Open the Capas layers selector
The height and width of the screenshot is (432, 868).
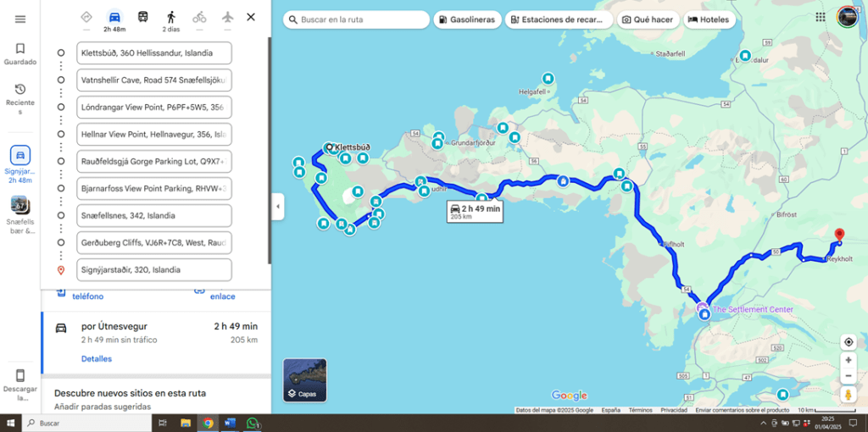(x=305, y=379)
